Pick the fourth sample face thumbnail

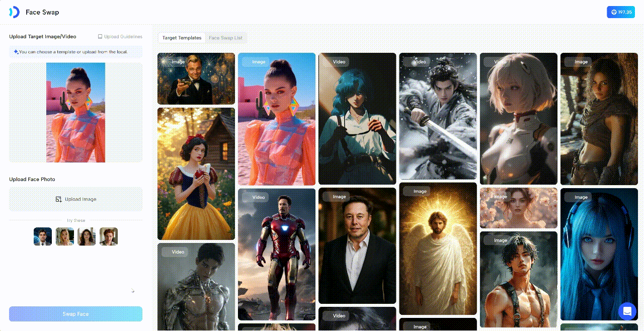109,236
